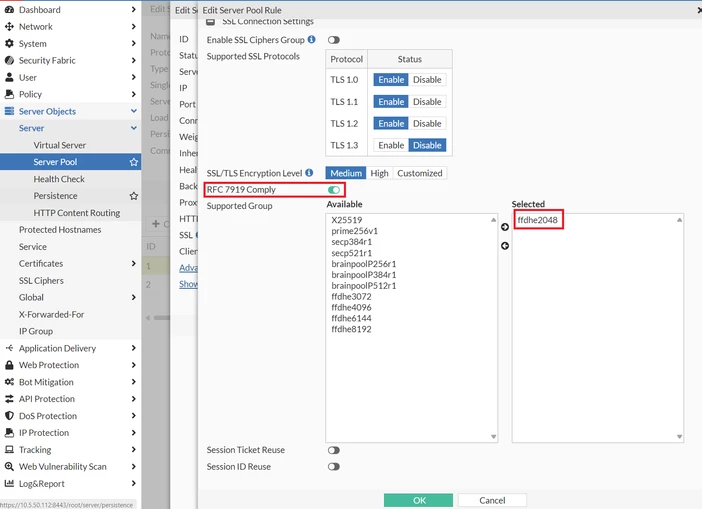702x509 pixels.
Task: Collapse the Server Objects section chevron
Action: [133, 111]
